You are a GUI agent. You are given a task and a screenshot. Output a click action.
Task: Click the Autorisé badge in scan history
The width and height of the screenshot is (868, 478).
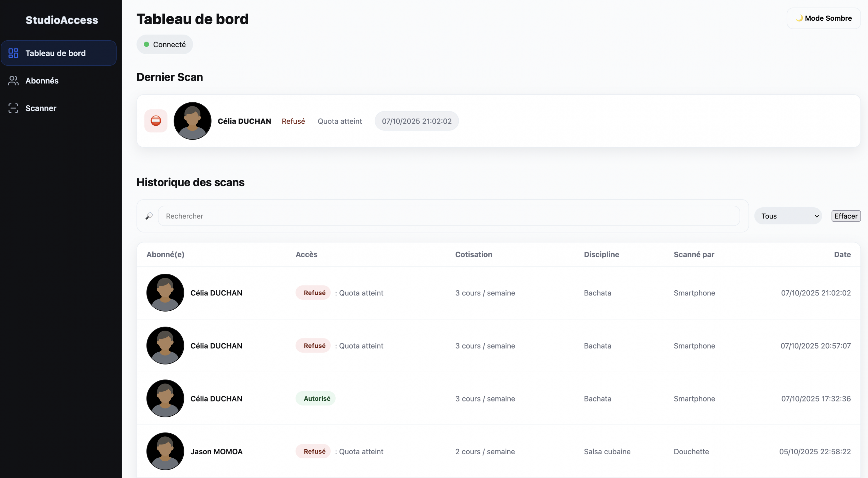coord(317,398)
